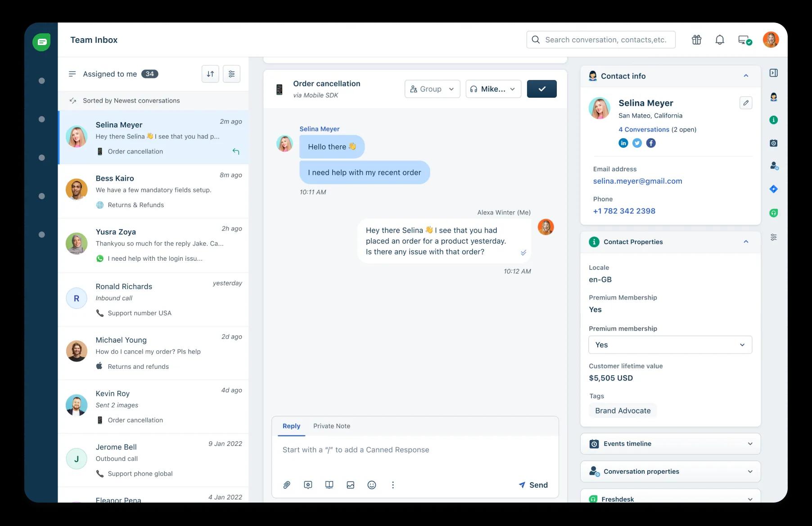Open the emoji picker
The image size is (812, 526).
point(372,485)
